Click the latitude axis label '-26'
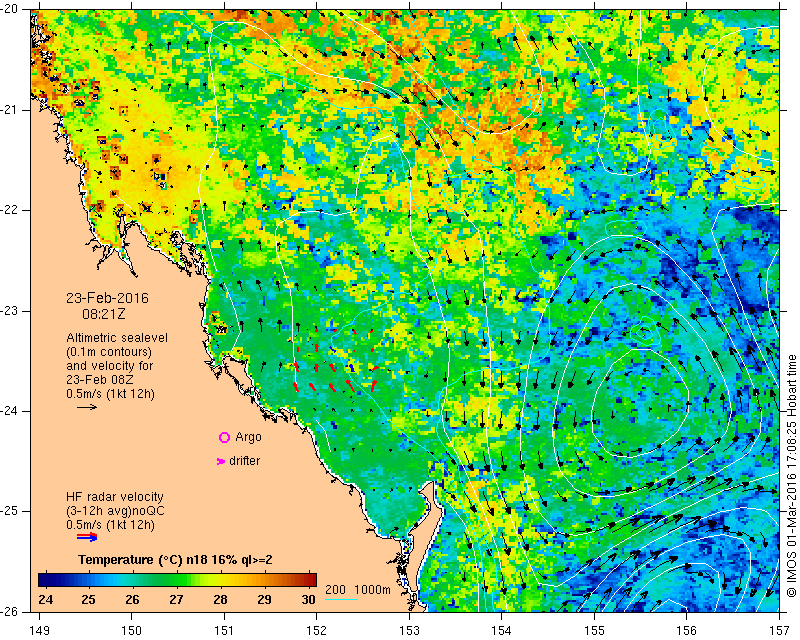The width and height of the screenshot is (800, 640). 9,612
